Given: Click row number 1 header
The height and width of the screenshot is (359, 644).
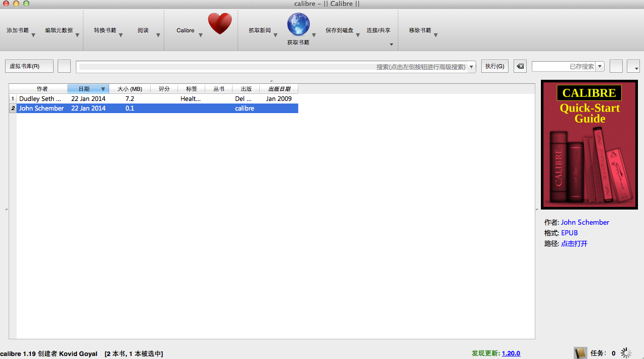Looking at the screenshot, I should coord(13,99).
